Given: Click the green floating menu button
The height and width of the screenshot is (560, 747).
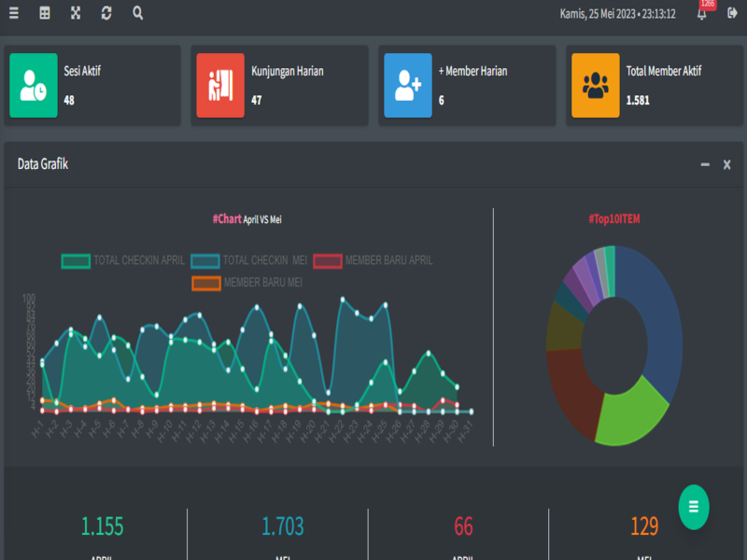Looking at the screenshot, I should 694,507.
